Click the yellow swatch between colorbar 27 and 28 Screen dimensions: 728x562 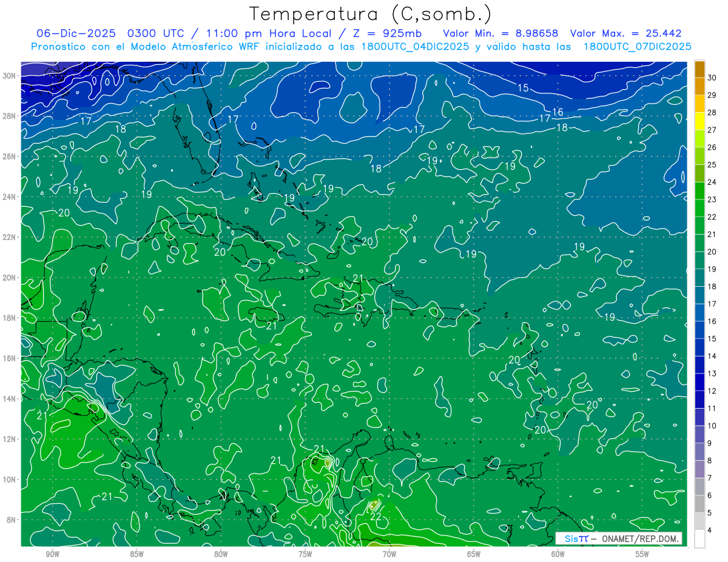pos(700,121)
